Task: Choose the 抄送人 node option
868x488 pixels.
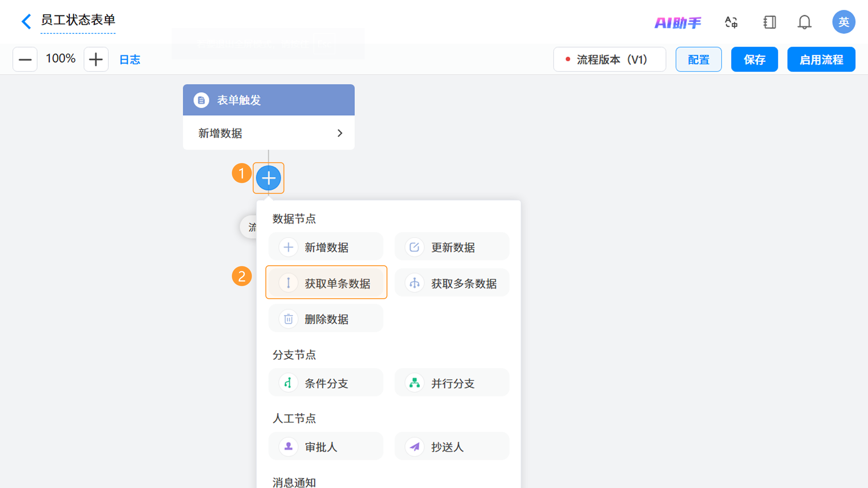Action: point(452,447)
